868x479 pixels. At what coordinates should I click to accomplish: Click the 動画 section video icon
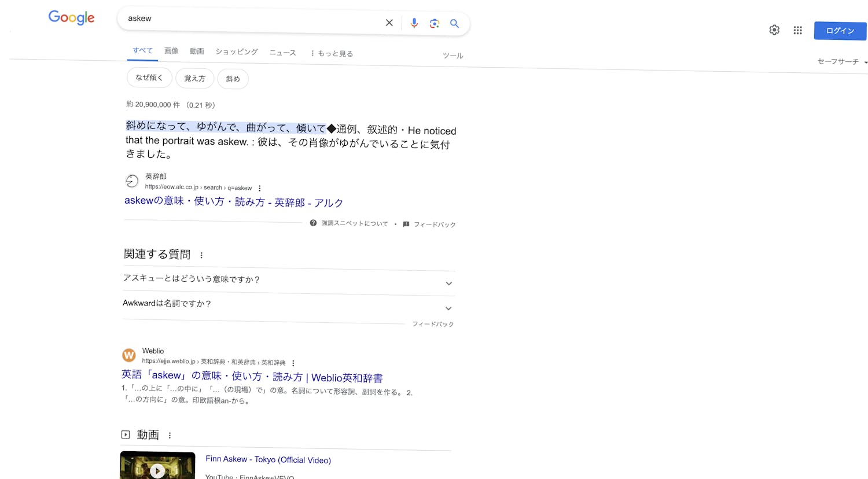tap(126, 434)
